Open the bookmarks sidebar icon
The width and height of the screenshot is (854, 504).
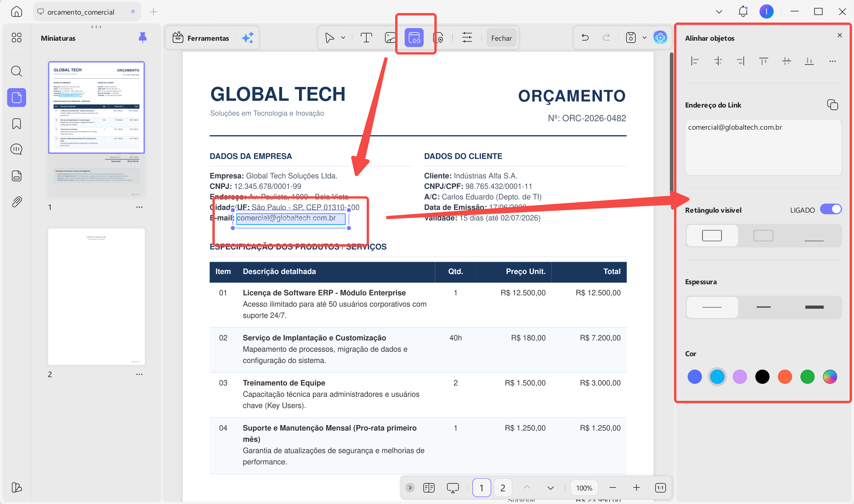click(x=17, y=124)
